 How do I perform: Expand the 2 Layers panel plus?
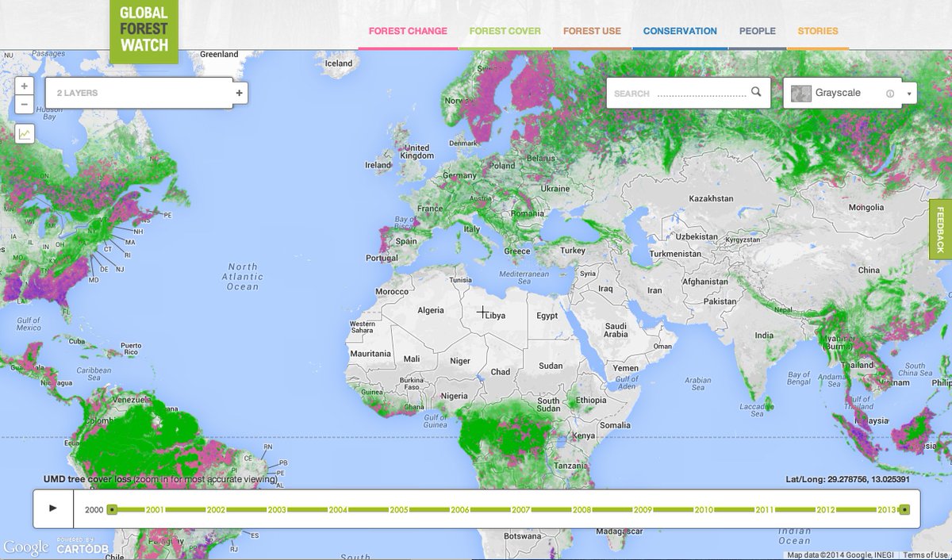pos(240,93)
